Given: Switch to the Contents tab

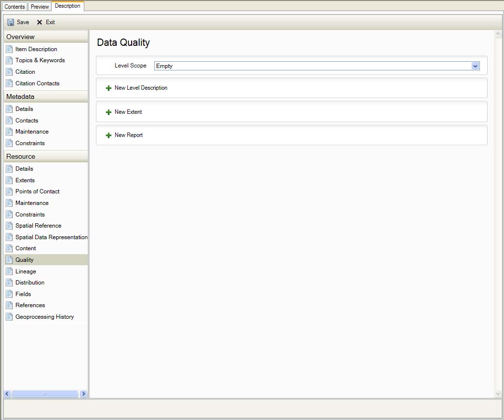Looking at the screenshot, I should 14,7.
